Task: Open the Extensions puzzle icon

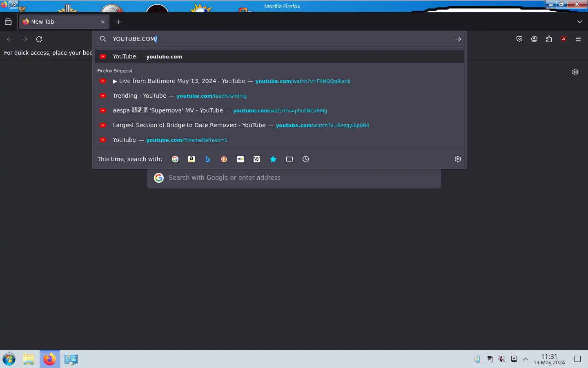Action: (549, 39)
